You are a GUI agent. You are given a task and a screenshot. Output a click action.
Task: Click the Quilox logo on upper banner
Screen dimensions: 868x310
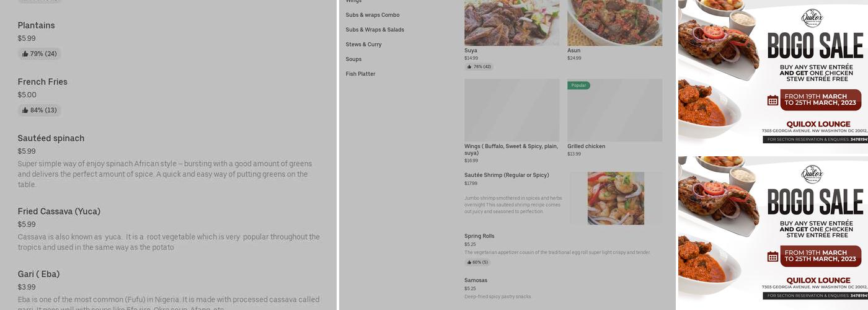pyautogui.click(x=812, y=17)
